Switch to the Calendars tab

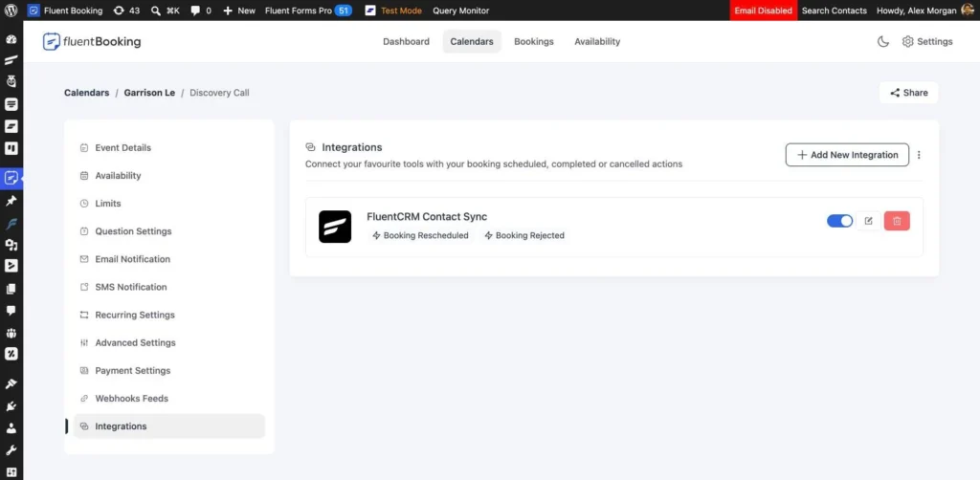(x=472, y=42)
